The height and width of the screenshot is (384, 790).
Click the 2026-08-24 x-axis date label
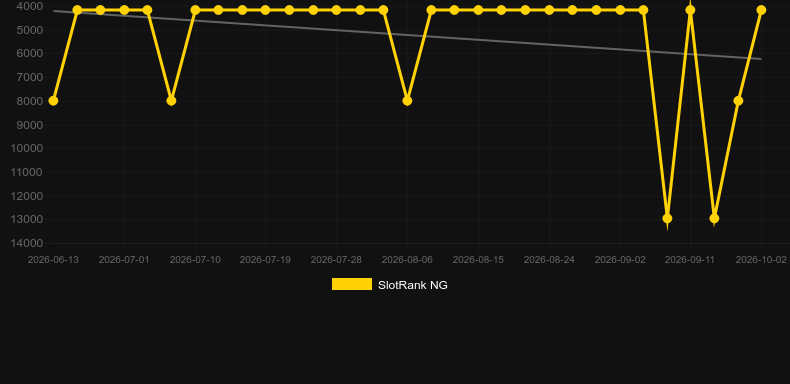(x=549, y=260)
